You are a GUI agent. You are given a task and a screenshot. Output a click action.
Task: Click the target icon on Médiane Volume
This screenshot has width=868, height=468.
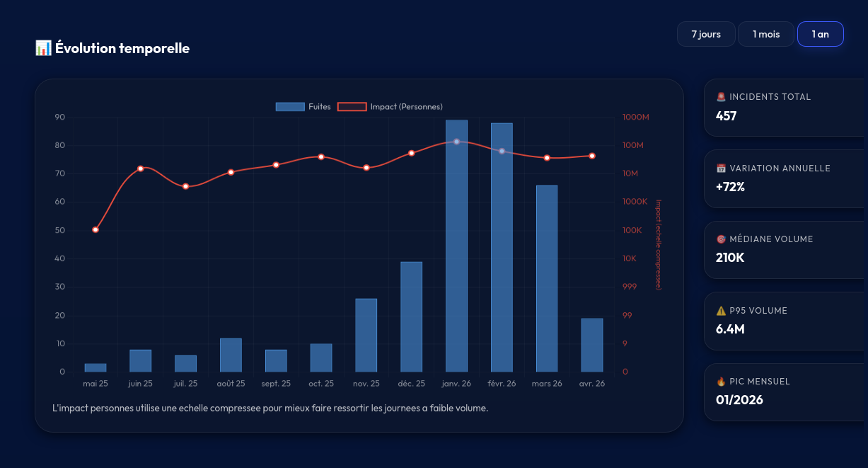[x=721, y=239]
